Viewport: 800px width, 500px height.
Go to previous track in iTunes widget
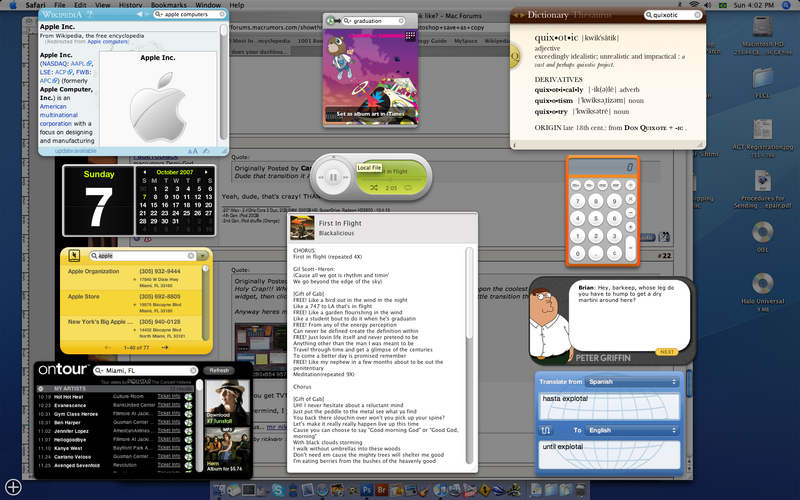[320, 177]
